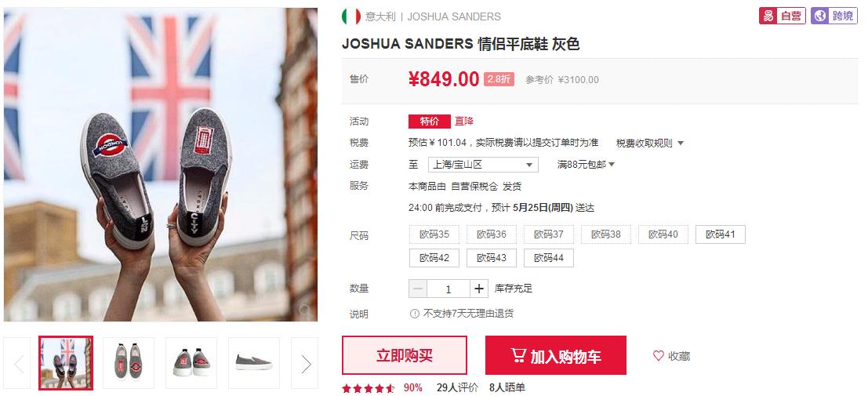The width and height of the screenshot is (868, 396).
Task: Expand the 税费收取规则 tax rules
Action: [x=650, y=144]
